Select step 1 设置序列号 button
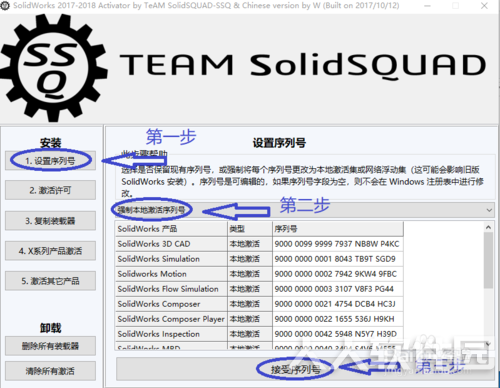This screenshot has width=500, height=388. 50,161
